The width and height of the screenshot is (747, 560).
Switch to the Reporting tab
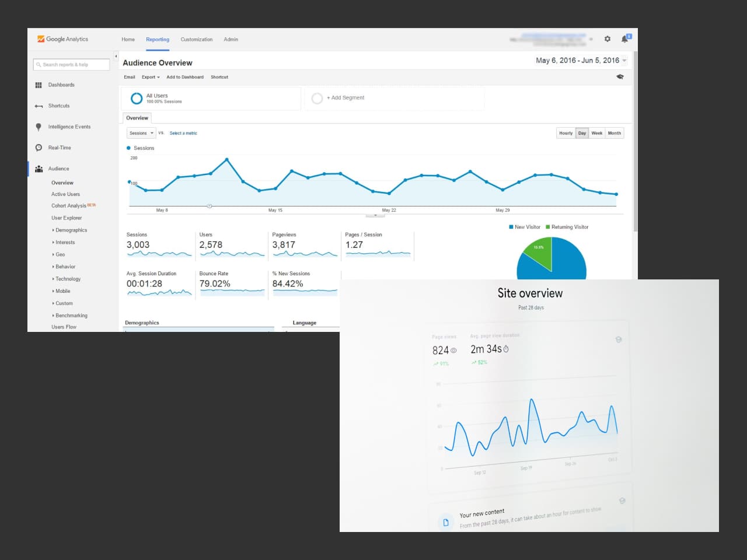[x=157, y=39]
